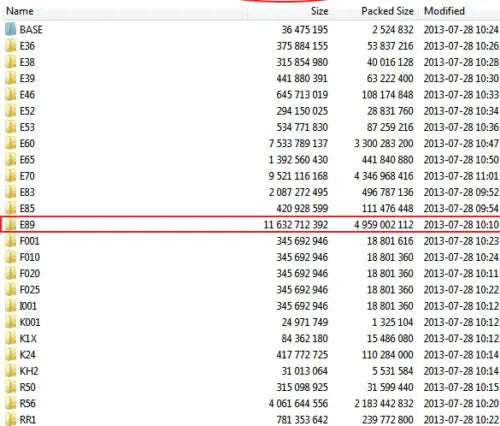
Task: Click the KH2 folder name
Action: pos(29,371)
